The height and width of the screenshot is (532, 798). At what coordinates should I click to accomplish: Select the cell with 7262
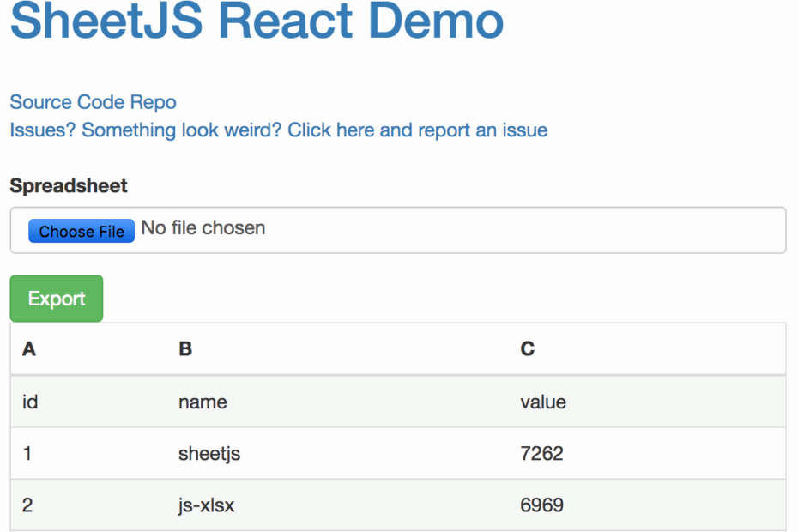[x=647, y=454]
